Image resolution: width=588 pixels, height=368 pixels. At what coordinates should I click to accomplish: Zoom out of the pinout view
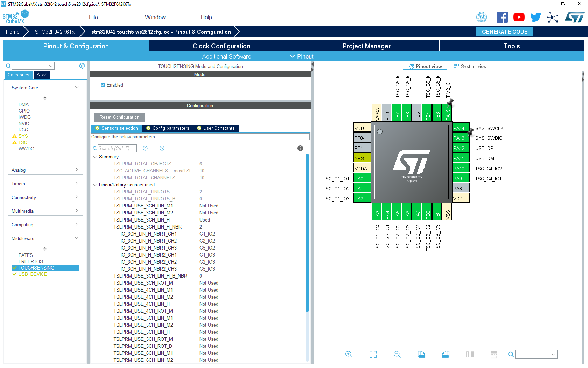tap(397, 354)
